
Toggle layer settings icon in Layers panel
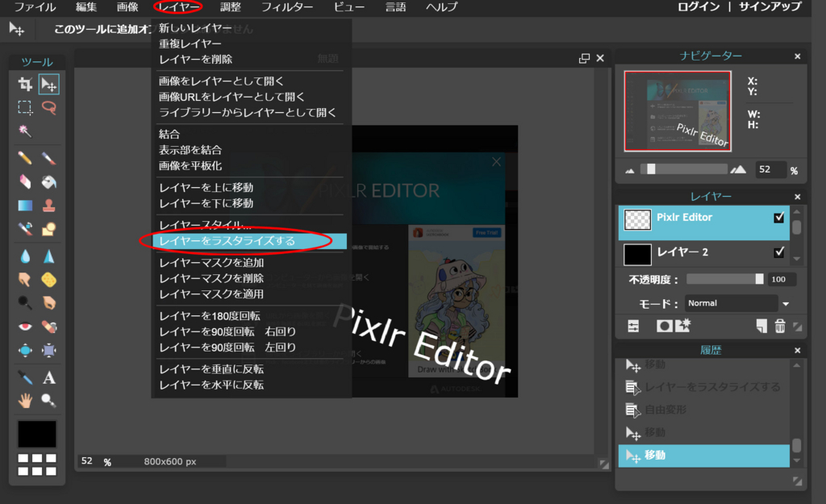click(x=633, y=327)
